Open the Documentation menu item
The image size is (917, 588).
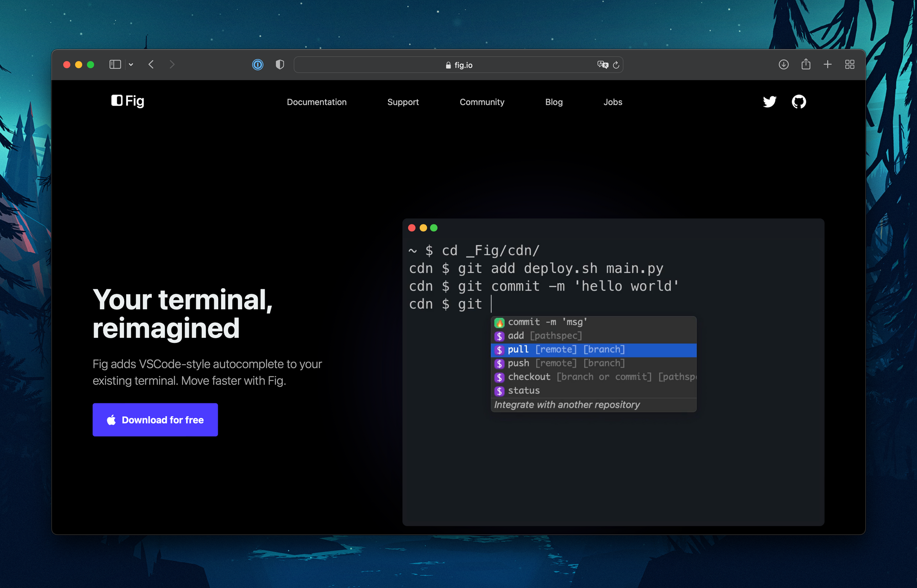tap(316, 102)
